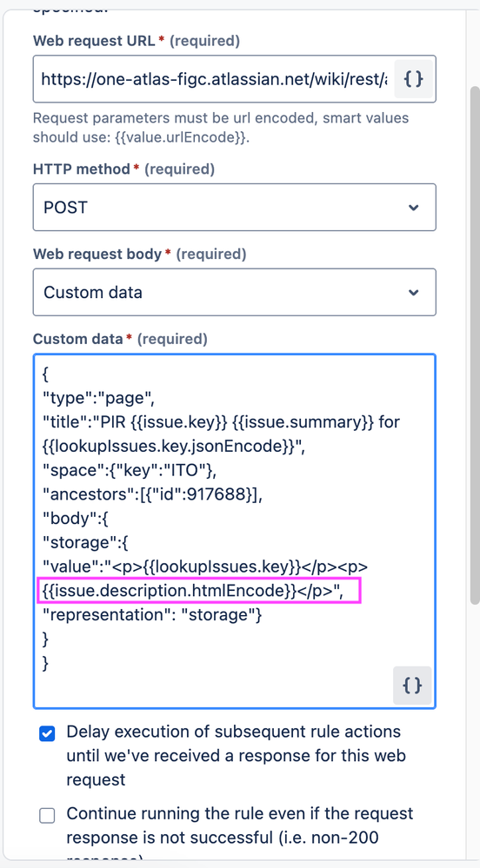480x868 pixels.
Task: Click the "body":{ line in Custom data
Action: tap(76, 518)
